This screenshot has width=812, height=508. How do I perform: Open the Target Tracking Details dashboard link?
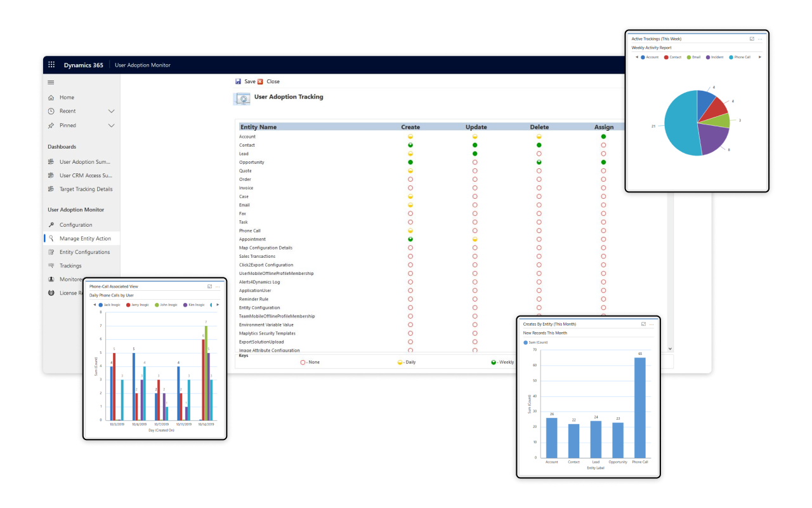coord(86,189)
